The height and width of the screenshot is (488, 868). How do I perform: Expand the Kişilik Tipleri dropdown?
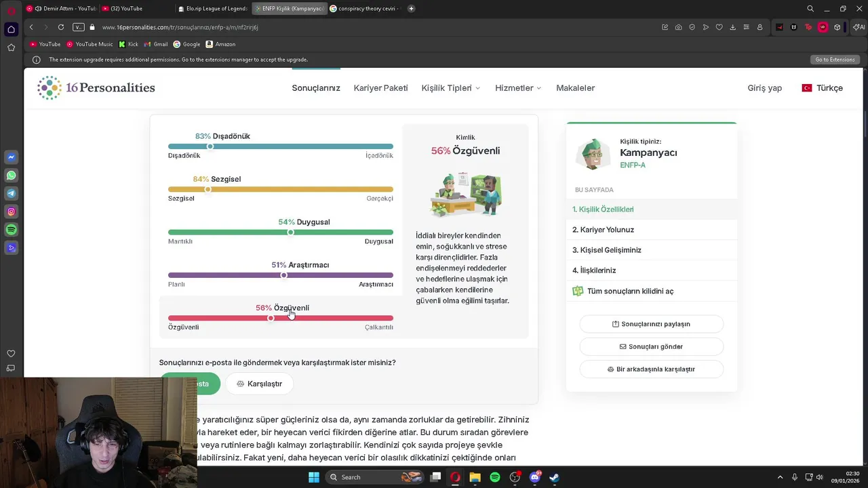(451, 88)
